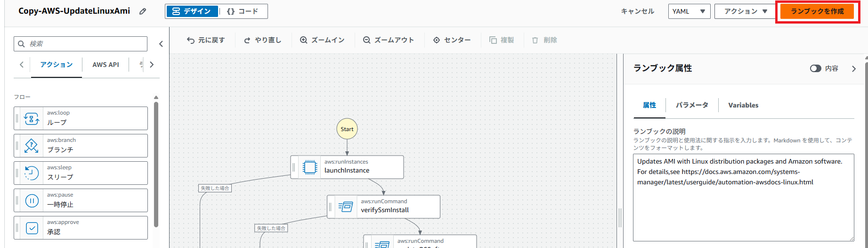This screenshot has width=868, height=248.
Task: Click the 失敗した場合 label near launchInstance
Action: 215,188
